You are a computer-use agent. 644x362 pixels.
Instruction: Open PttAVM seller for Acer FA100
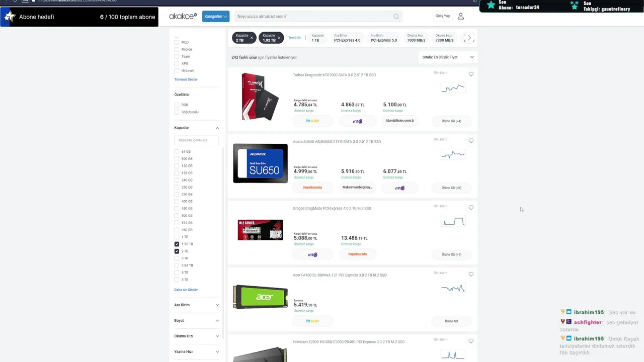point(312,321)
